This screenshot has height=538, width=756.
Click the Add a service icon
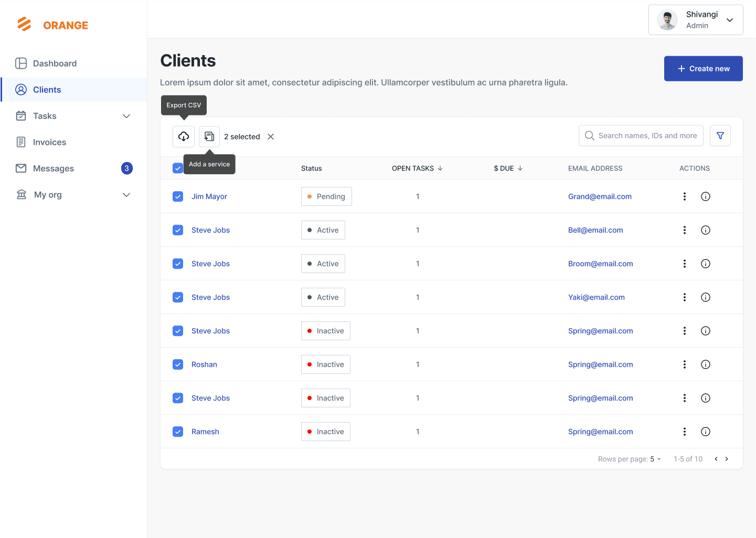[209, 136]
